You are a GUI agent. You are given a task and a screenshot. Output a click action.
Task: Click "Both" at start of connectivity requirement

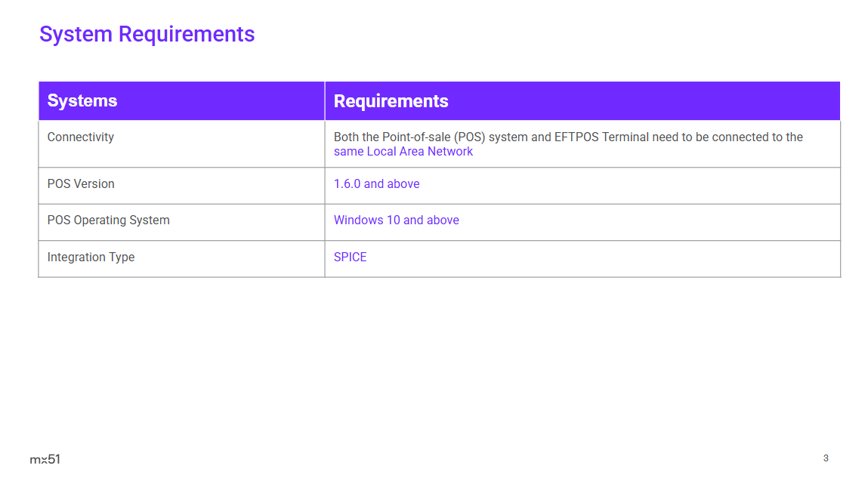347,137
